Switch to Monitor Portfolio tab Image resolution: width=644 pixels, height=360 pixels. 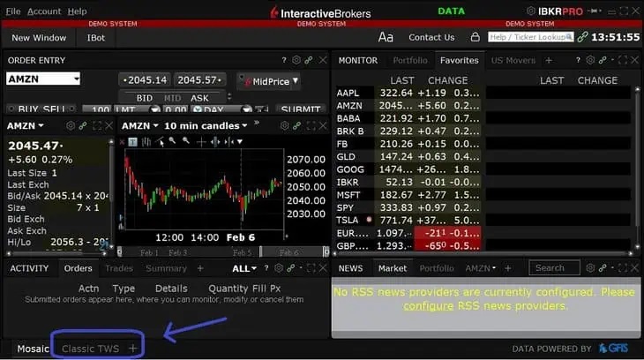click(410, 60)
